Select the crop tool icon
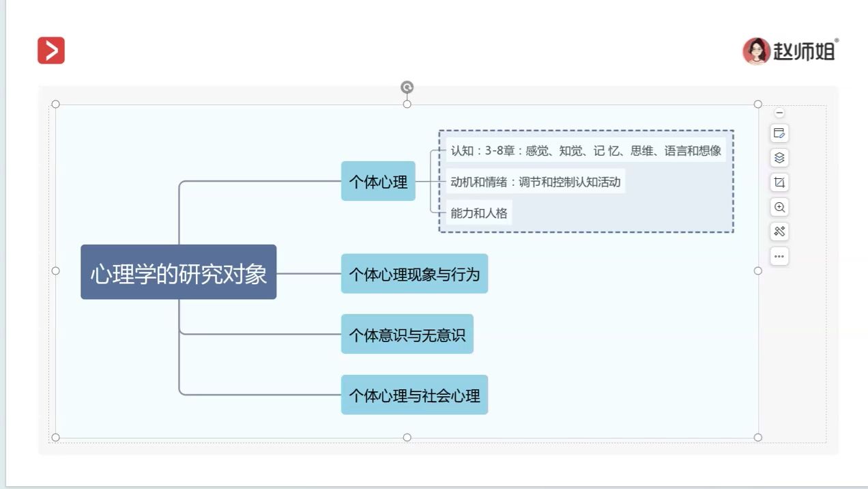 point(779,182)
